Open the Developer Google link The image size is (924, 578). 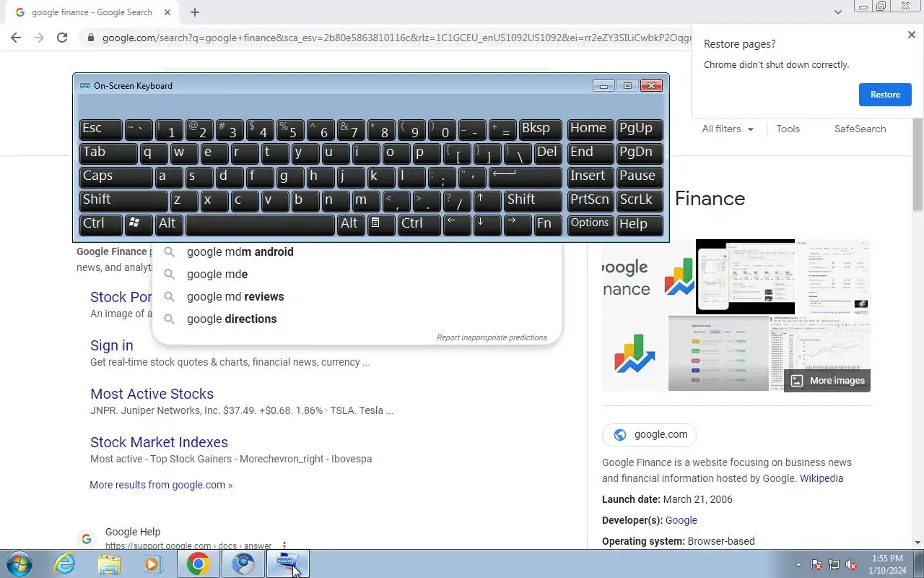pyautogui.click(x=681, y=520)
